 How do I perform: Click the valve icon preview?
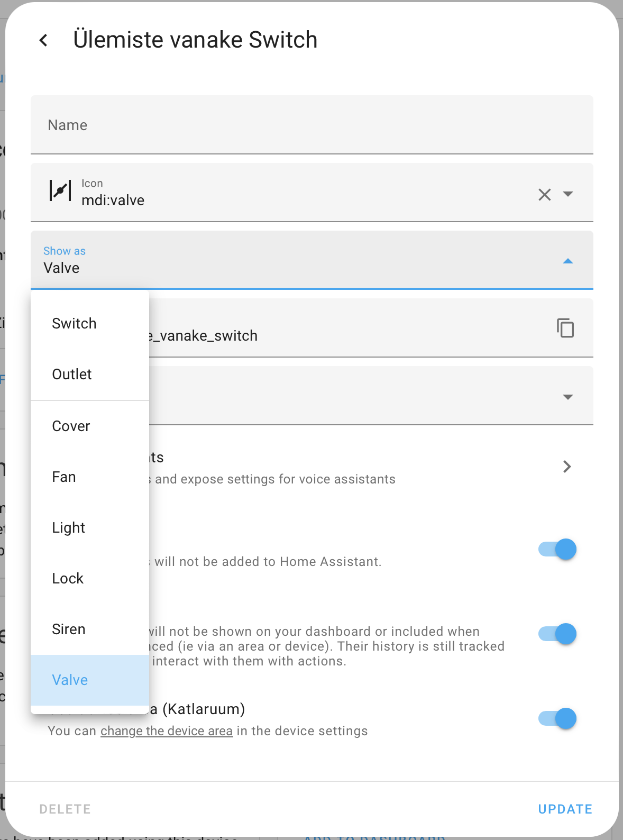[x=60, y=190]
